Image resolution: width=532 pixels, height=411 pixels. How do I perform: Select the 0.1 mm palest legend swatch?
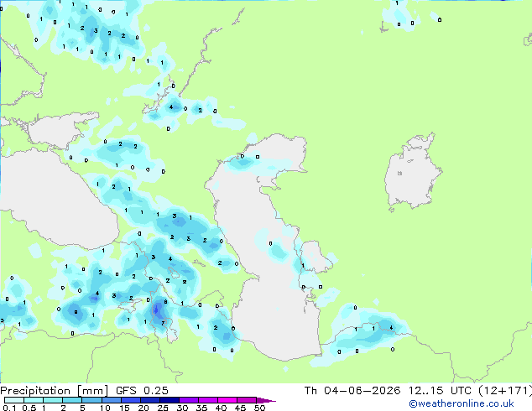point(14,400)
